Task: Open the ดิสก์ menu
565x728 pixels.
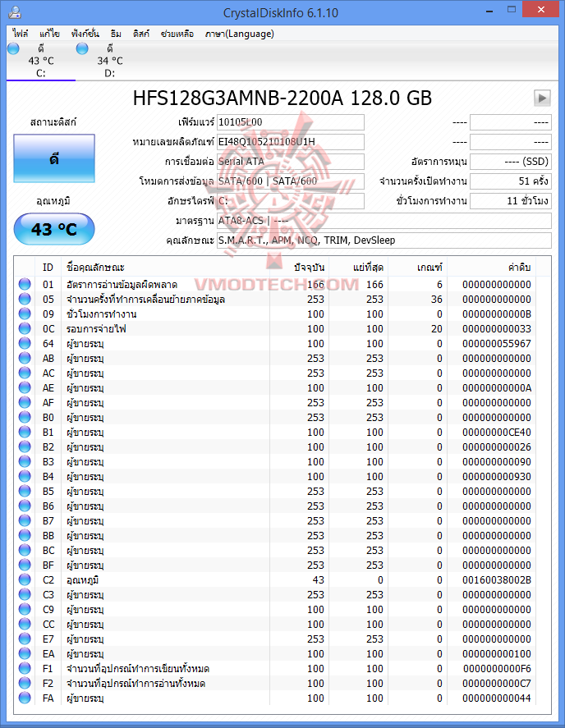Action: click(x=140, y=34)
